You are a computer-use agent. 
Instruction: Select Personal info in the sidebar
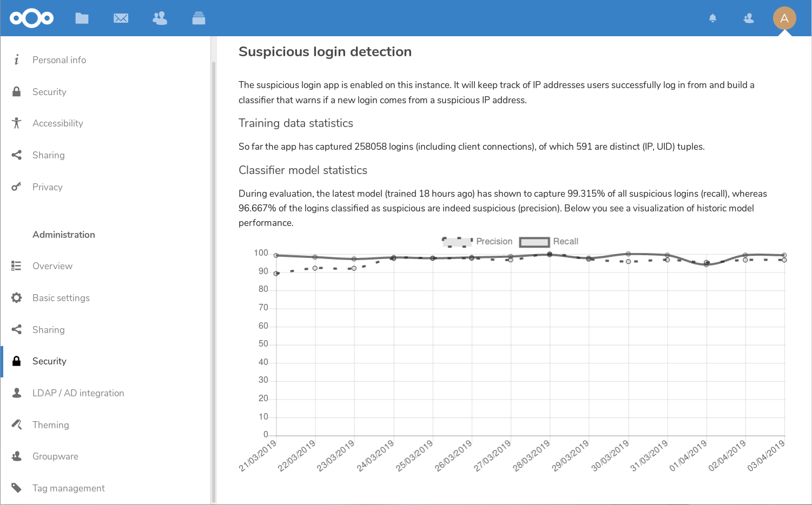[x=59, y=59]
